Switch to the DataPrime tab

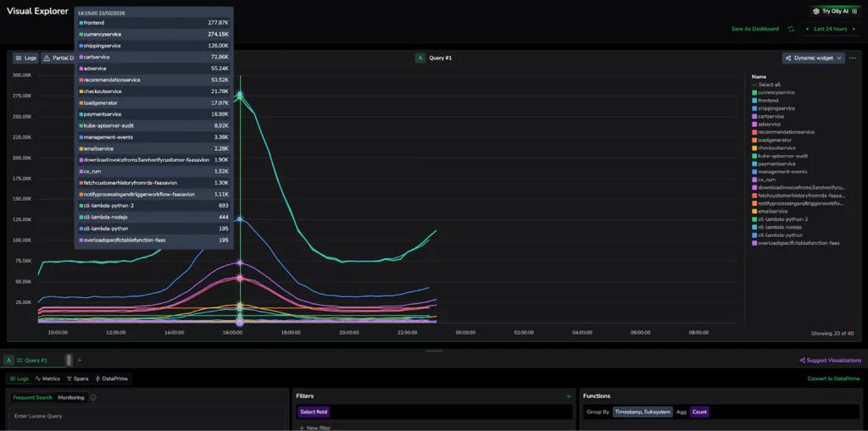pos(111,379)
